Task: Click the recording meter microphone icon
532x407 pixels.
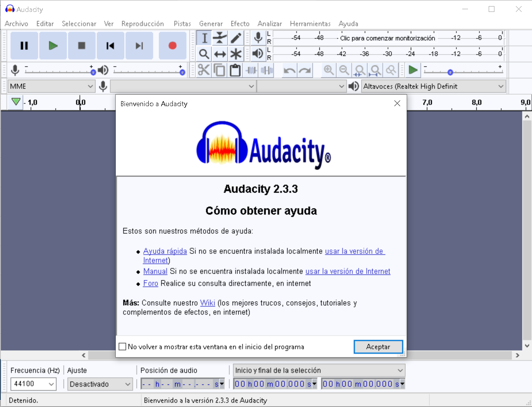Action: 258,38
